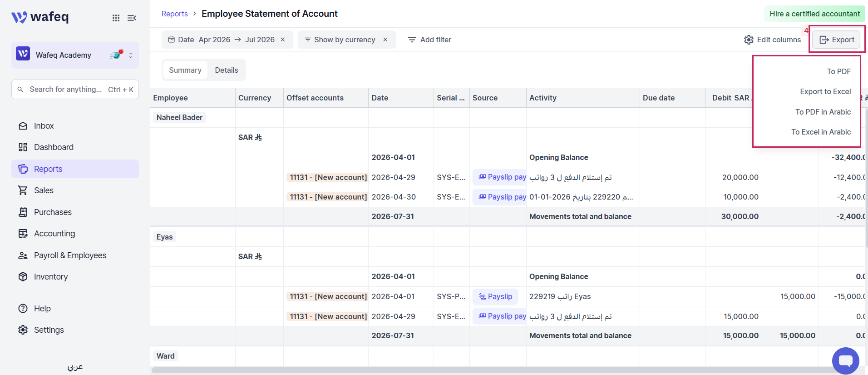This screenshot has height=375, width=868.
Task: Select the Eyas employee row
Action: click(x=164, y=237)
